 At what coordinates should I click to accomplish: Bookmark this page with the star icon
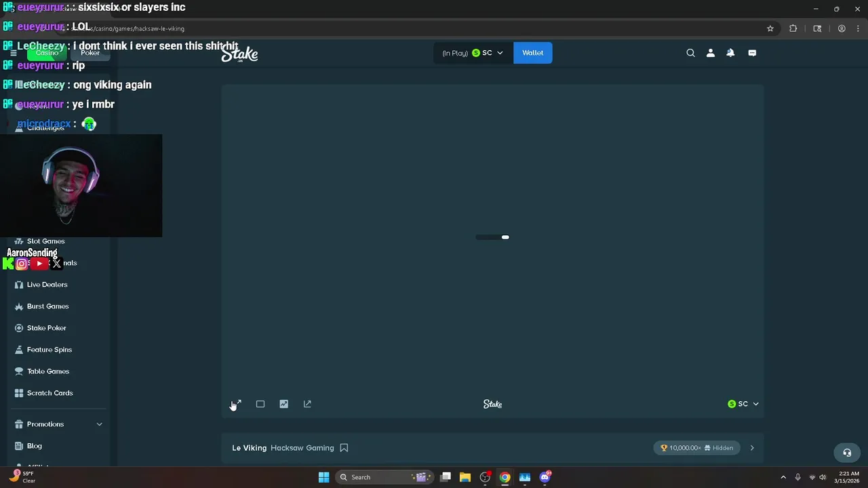coord(770,28)
